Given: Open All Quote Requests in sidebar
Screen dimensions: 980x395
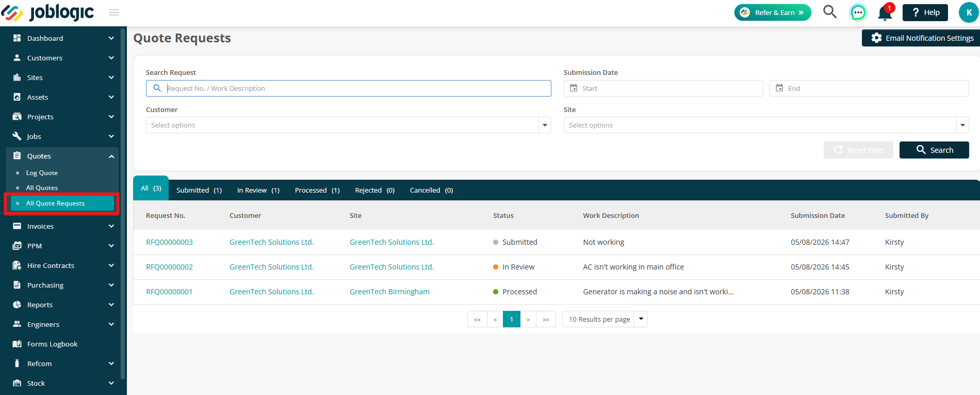Looking at the screenshot, I should (62, 203).
